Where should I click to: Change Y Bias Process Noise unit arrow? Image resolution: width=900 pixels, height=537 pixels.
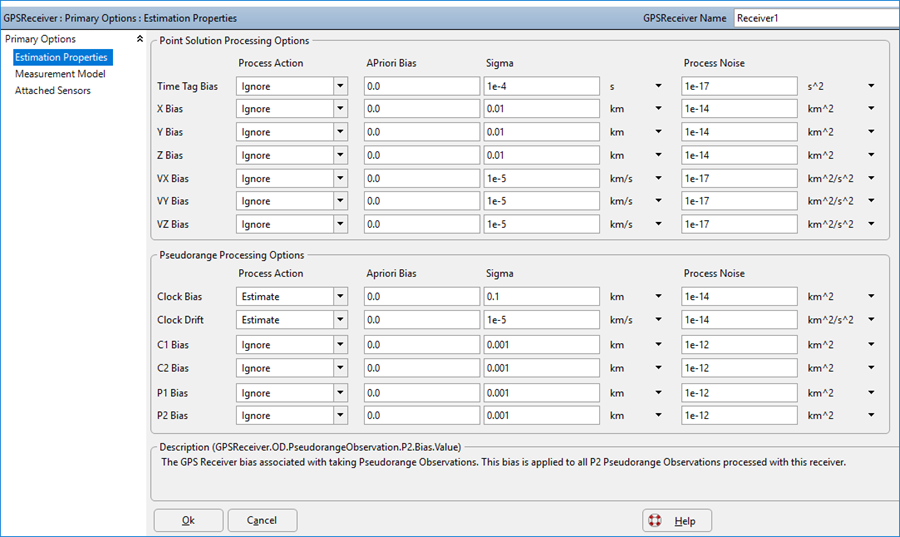tap(871, 132)
